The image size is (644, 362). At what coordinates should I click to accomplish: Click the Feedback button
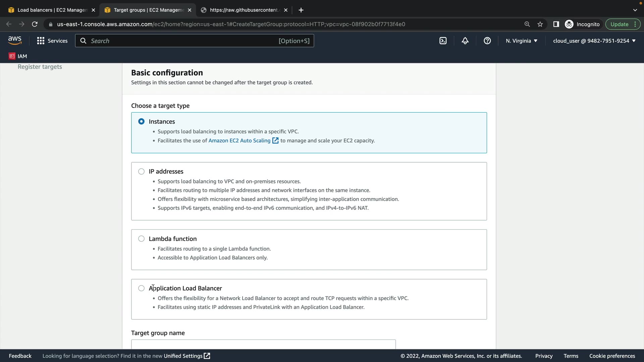click(x=20, y=356)
